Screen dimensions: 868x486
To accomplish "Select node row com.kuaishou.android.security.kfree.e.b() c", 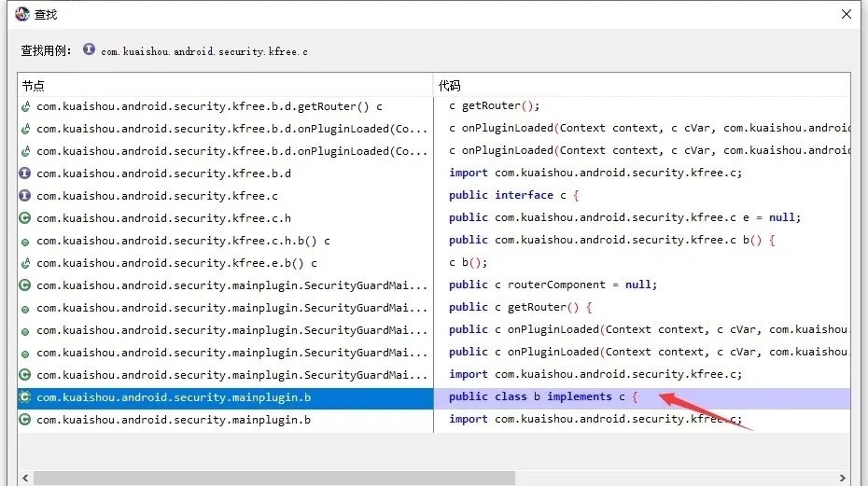I will tap(176, 263).
